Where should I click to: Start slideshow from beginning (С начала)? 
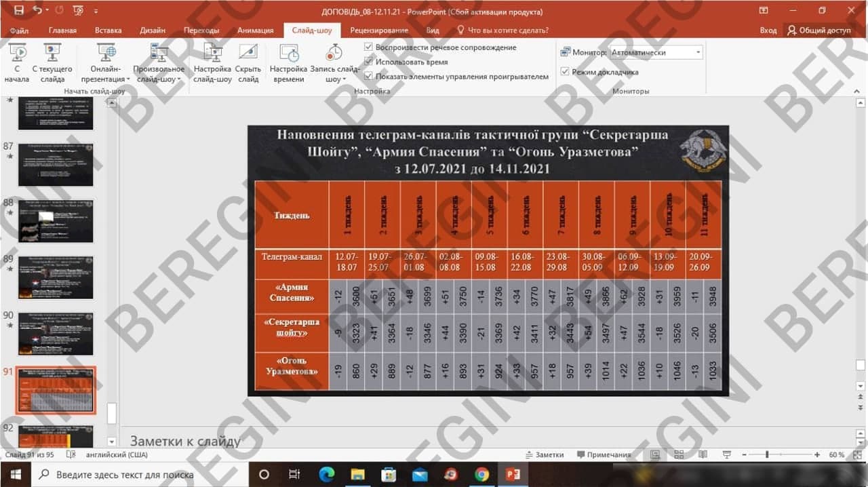tap(17, 63)
